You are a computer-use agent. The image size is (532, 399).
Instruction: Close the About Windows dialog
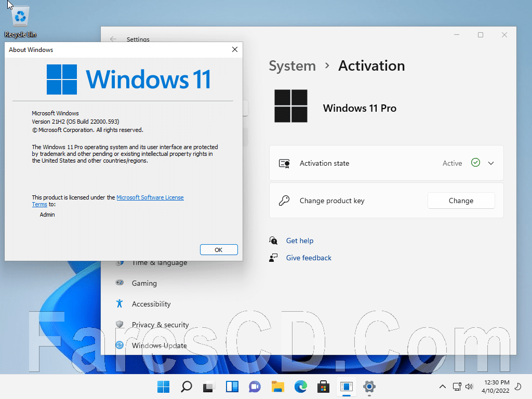coord(235,49)
